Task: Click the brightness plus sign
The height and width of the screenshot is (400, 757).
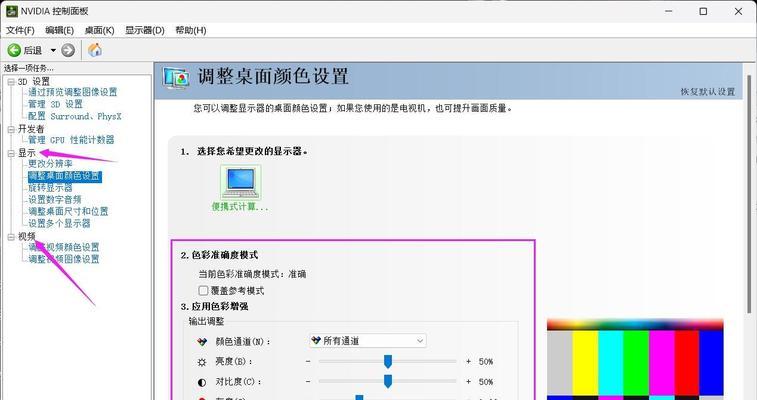Action: pos(468,361)
